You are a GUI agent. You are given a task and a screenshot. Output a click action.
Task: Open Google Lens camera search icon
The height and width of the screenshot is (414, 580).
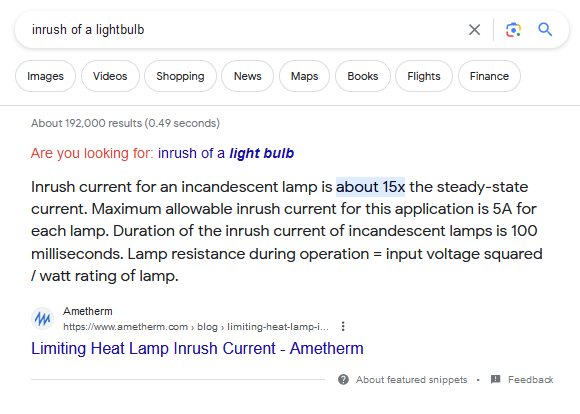(x=513, y=30)
